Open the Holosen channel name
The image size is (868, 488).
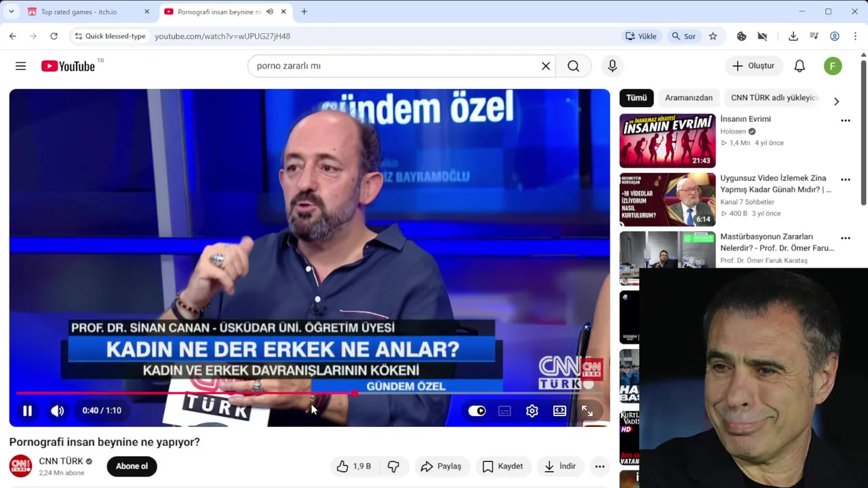[733, 131]
